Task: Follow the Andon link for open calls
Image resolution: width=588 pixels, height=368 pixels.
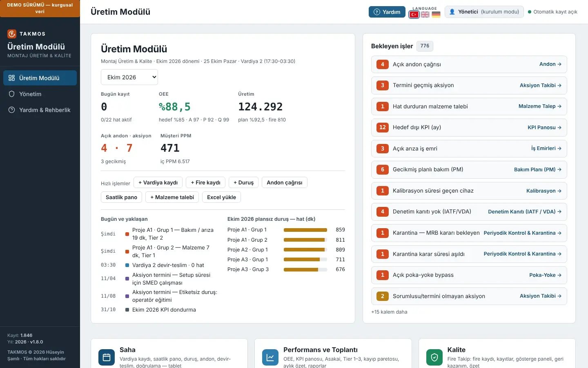Action: click(x=550, y=64)
